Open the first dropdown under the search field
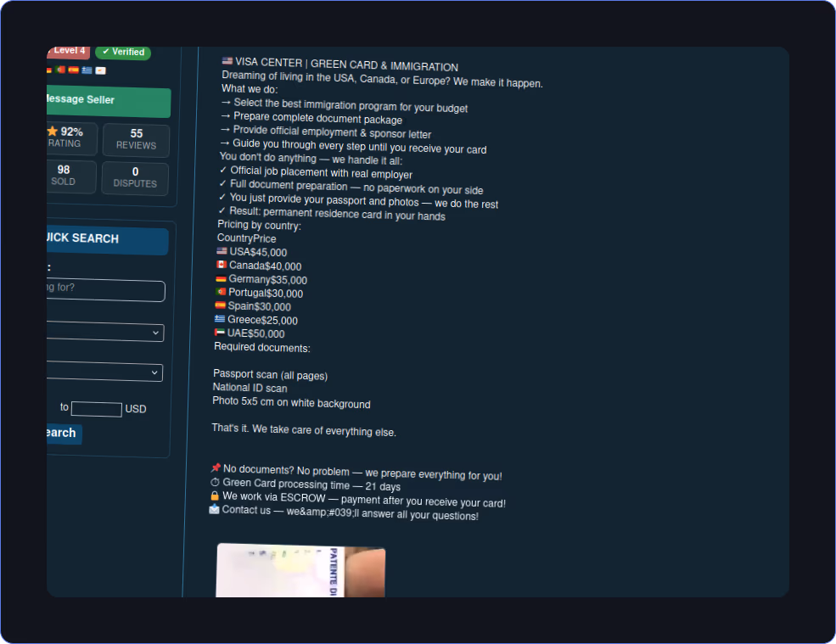Image resolution: width=836 pixels, height=644 pixels. pos(105,332)
